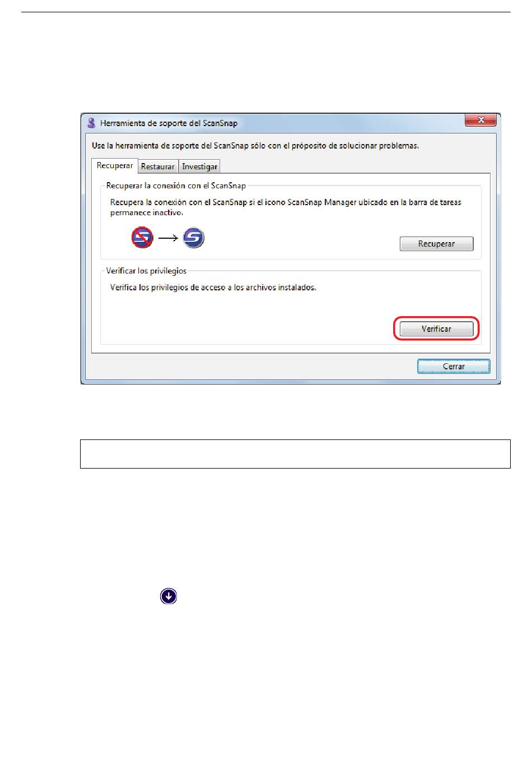
Task: Click the dark blue down-arrow circle icon
Action: pyautogui.click(x=169, y=596)
